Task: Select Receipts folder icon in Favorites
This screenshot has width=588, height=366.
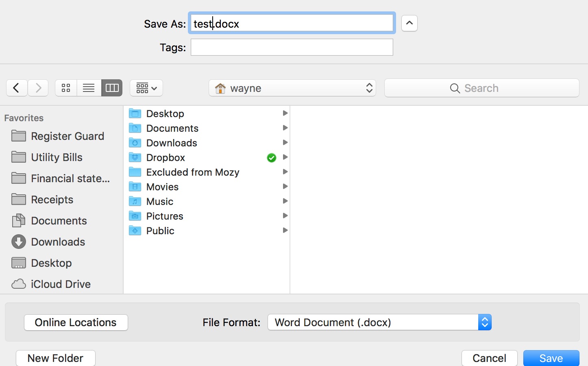Action: click(19, 199)
